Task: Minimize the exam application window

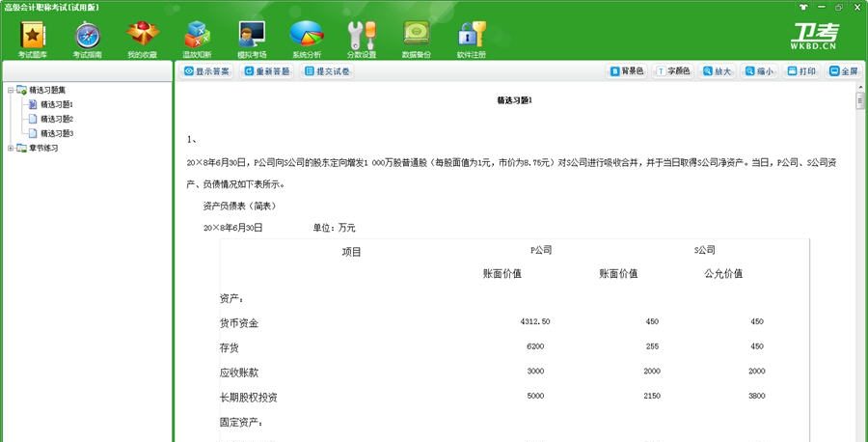Action: [x=822, y=7]
